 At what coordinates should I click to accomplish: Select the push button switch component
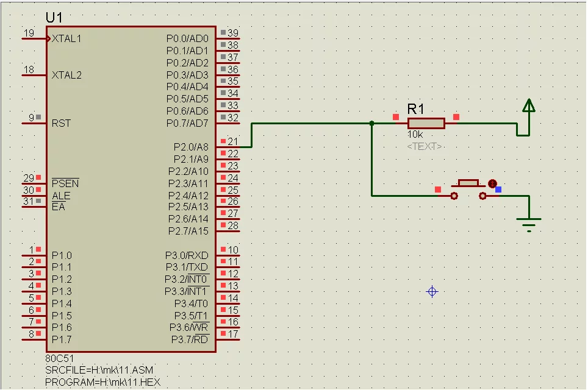coord(468,190)
